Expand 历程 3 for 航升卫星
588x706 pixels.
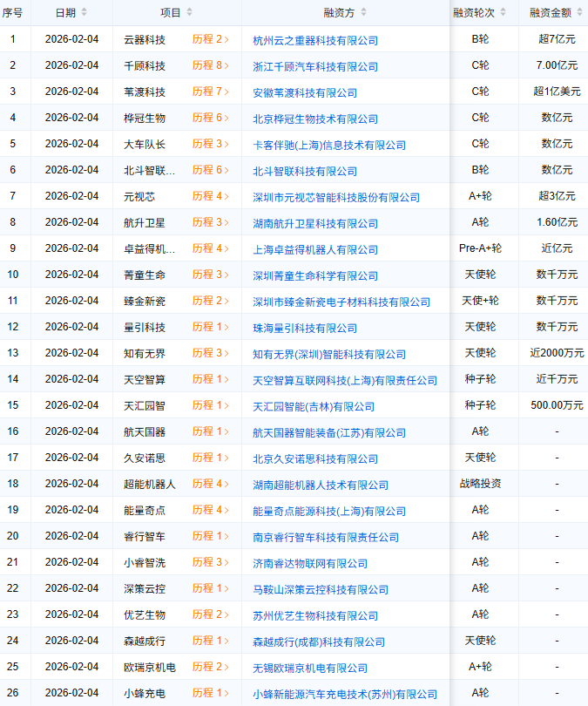211,222
